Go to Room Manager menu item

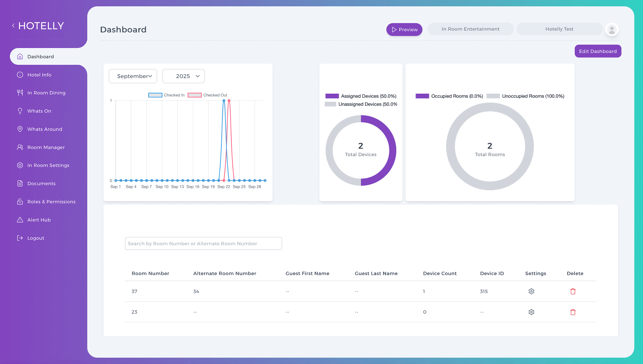coord(46,147)
